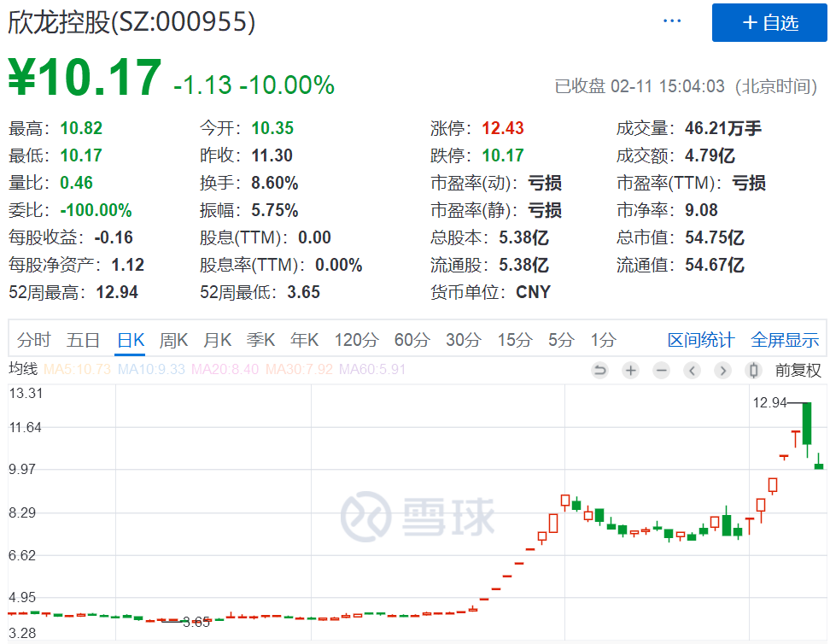Toggle MA60:5.91 indicator
This screenshot has width=830, height=644.
tap(372, 369)
